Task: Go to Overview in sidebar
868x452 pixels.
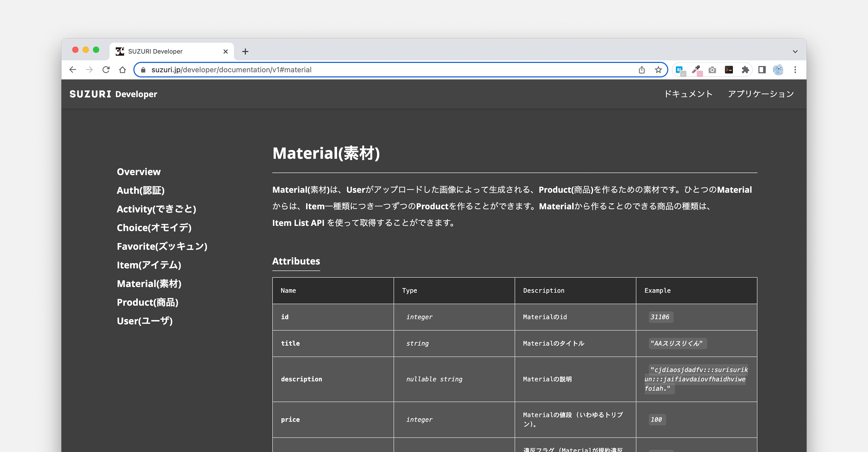Action: click(x=139, y=172)
